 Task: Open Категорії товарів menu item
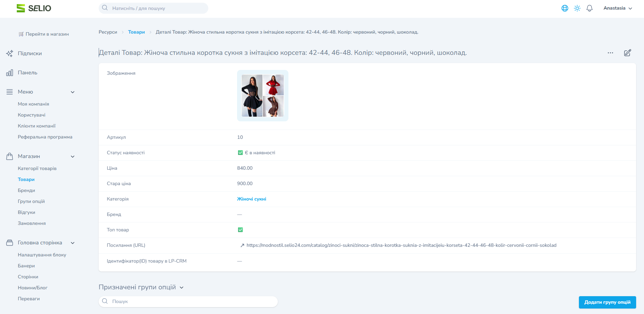(37, 168)
